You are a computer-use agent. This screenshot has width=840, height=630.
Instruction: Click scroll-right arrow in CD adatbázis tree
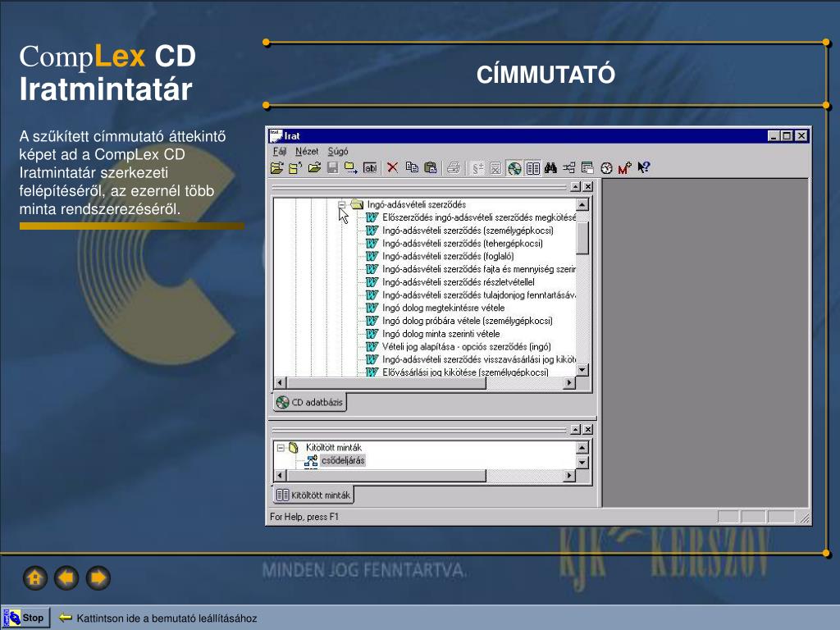[569, 382]
